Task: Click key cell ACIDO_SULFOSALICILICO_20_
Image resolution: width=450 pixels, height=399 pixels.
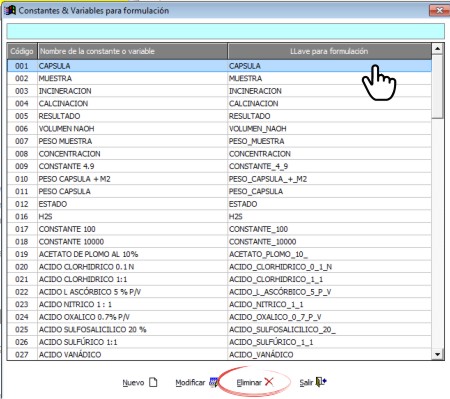Action: [x=329, y=330]
